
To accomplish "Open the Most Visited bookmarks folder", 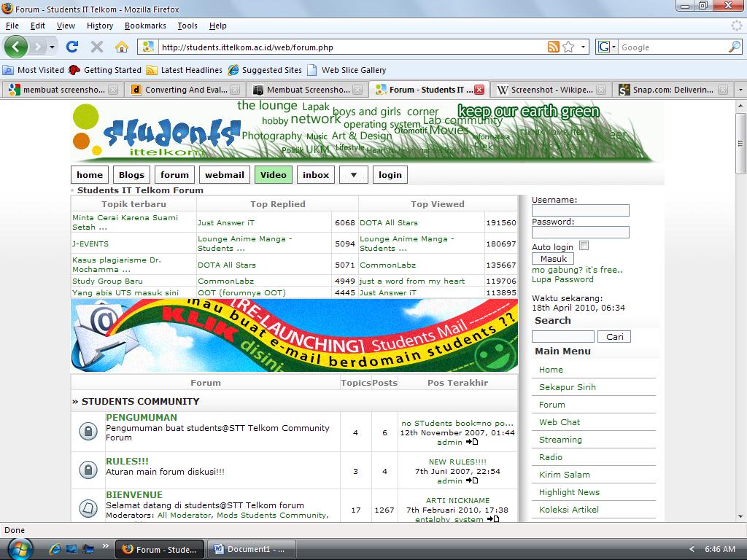I will (x=34, y=70).
